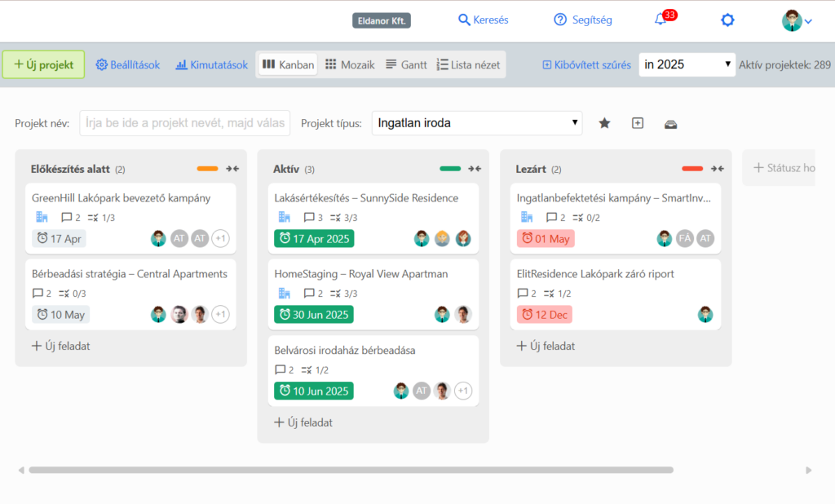Screen dimensions: 835x504
Task: Open the settings gear in top bar
Action: [727, 20]
